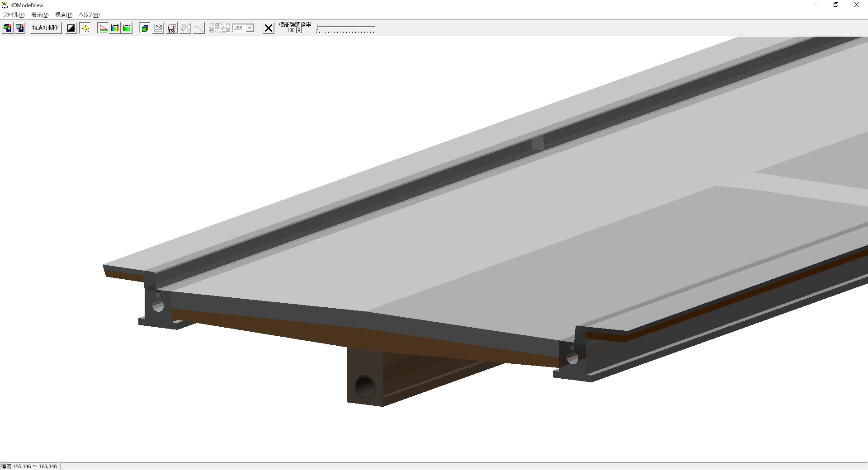This screenshot has width=868, height=470.
Task: Select the rainbow elevation color gradient icon
Action: point(115,28)
